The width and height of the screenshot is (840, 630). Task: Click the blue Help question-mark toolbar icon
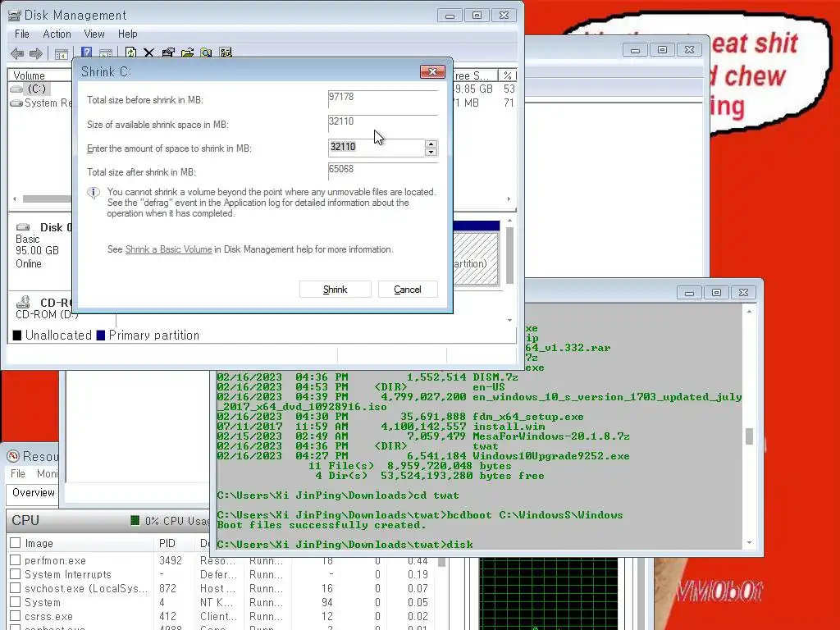(x=86, y=52)
